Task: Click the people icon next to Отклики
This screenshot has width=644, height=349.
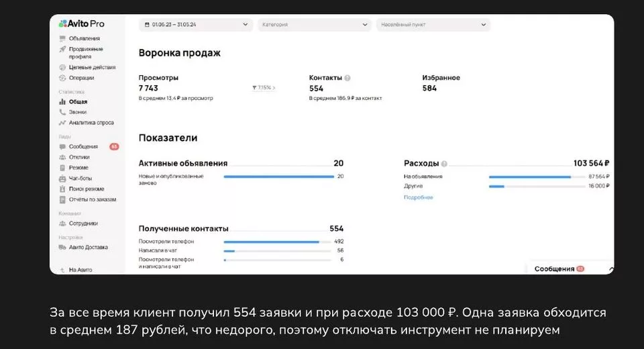Action: click(62, 157)
